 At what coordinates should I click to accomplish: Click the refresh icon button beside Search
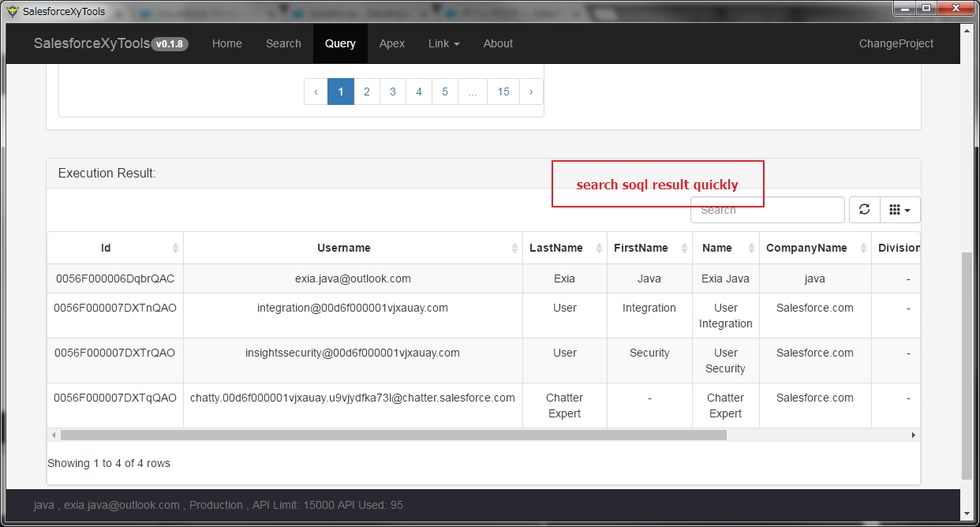[864, 210]
